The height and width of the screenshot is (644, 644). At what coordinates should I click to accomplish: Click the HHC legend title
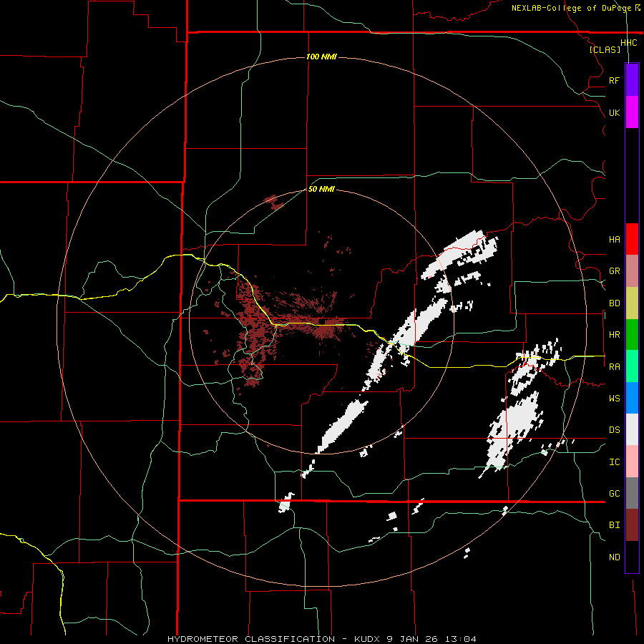[628, 42]
